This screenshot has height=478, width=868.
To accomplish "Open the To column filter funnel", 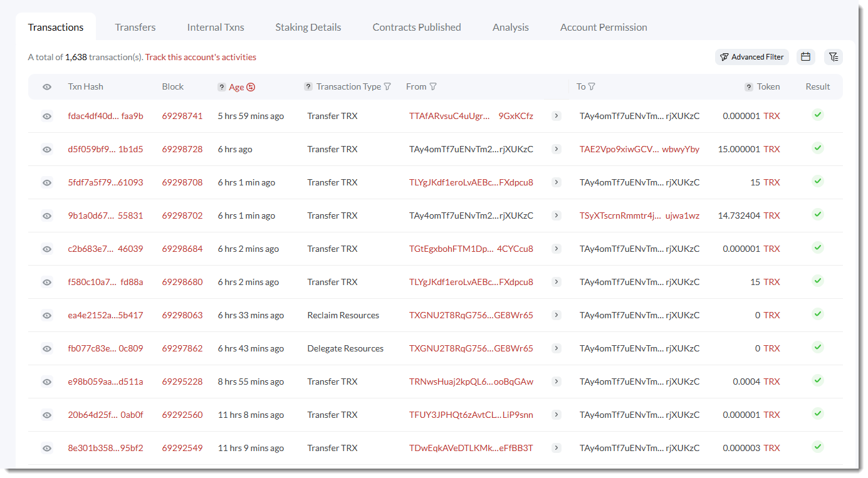I will pos(592,86).
